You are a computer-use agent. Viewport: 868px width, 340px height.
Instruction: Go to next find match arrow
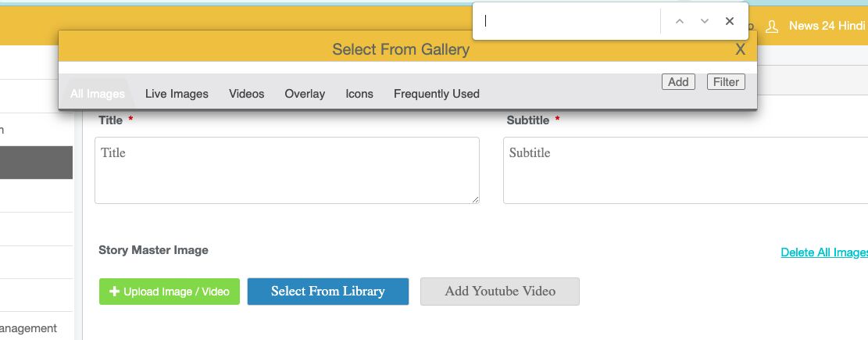[705, 22]
